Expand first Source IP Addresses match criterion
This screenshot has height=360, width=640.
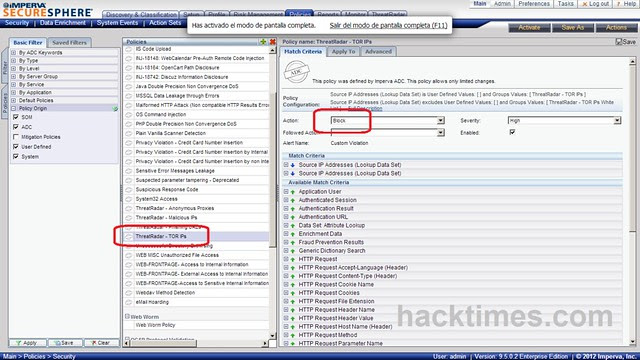coord(286,165)
